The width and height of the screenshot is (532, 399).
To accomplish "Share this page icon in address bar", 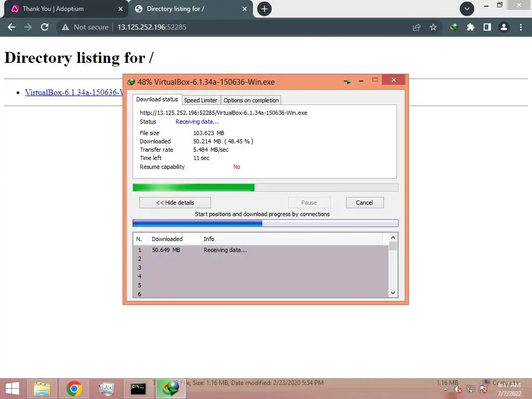I will [x=417, y=27].
